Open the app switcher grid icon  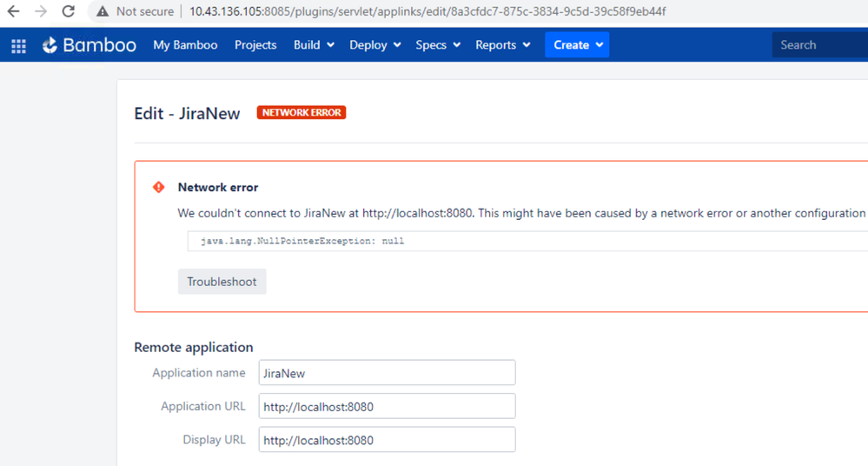click(19, 45)
